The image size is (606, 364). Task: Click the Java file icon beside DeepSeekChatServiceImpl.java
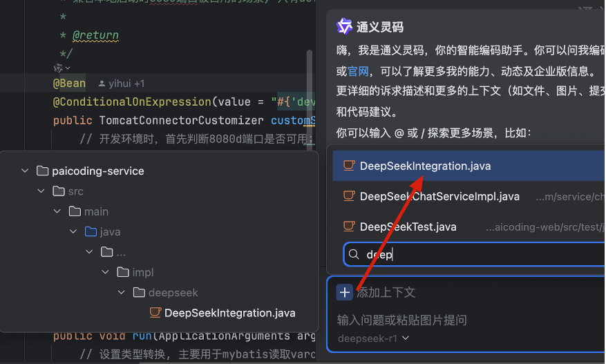click(x=349, y=196)
